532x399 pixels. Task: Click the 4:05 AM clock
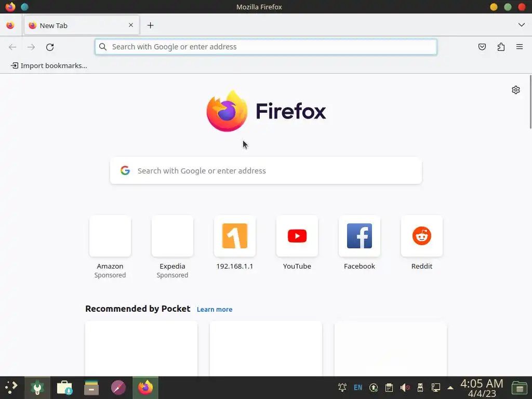click(482, 383)
